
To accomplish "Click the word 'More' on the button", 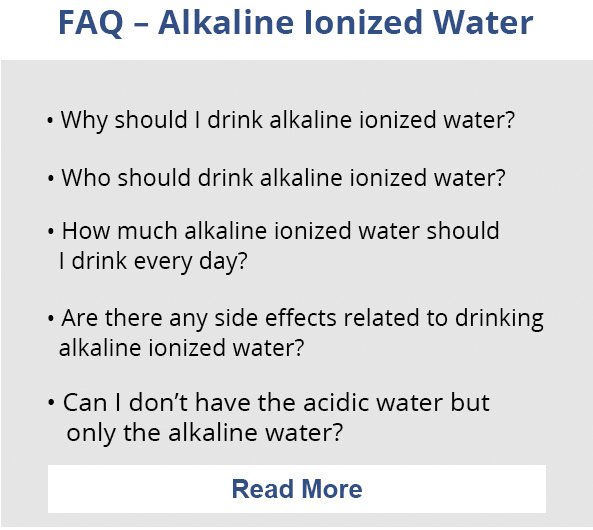I will click(332, 489).
